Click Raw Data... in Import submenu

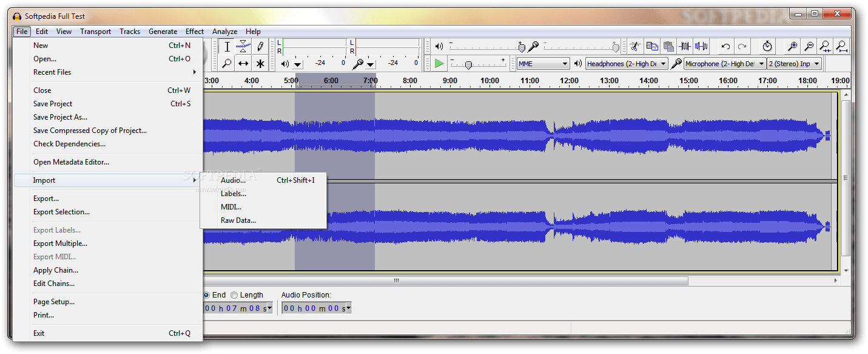(238, 220)
